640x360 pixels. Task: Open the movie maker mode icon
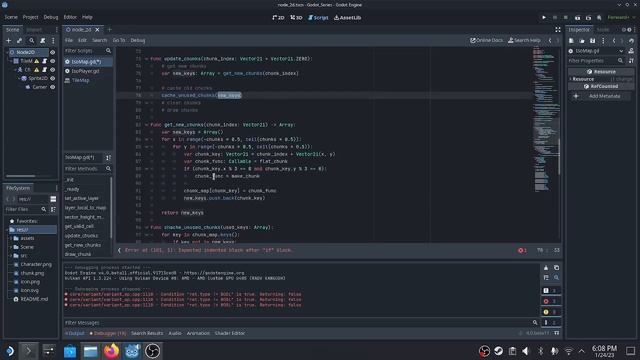click(x=599, y=18)
